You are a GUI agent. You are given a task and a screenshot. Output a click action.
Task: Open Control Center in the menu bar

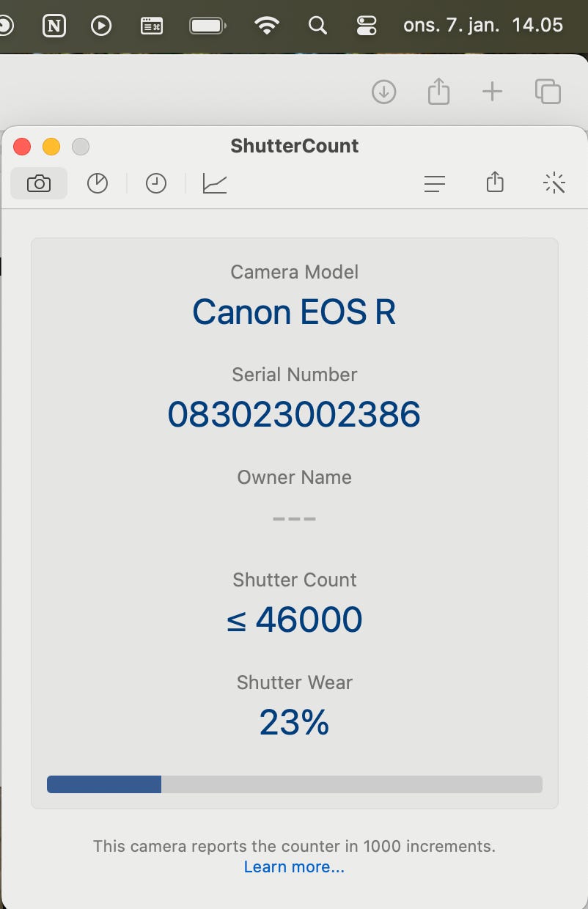tap(366, 26)
